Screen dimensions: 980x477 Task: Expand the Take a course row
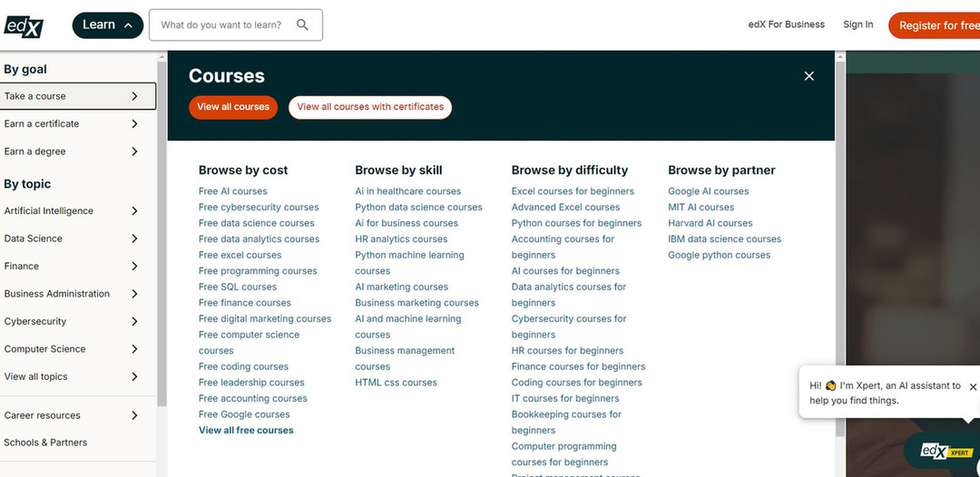tap(77, 96)
